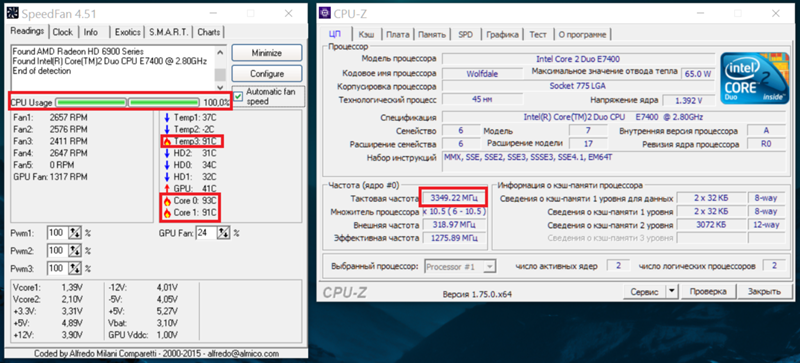Click the GPU Fan 1317 RPM reading
This screenshot has height=363, width=800.
pos(51,177)
